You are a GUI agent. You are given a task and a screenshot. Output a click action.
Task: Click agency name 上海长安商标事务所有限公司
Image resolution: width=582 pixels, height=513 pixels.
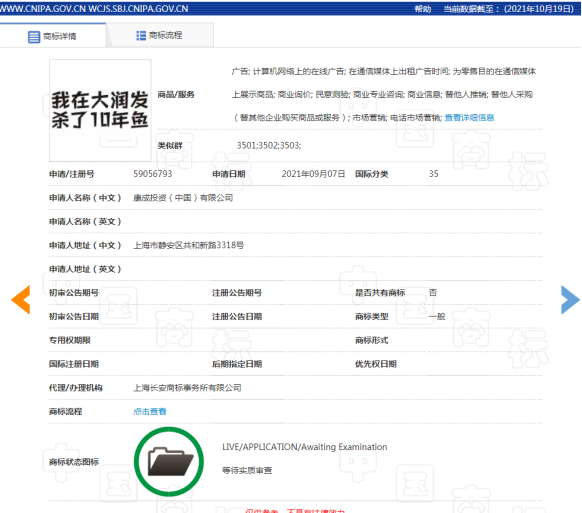pyautogui.click(x=187, y=388)
